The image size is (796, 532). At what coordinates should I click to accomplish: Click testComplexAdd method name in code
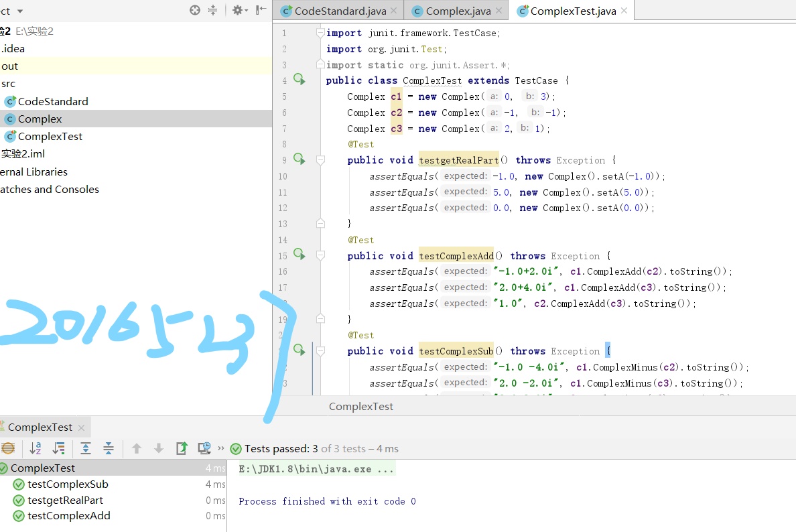click(456, 256)
